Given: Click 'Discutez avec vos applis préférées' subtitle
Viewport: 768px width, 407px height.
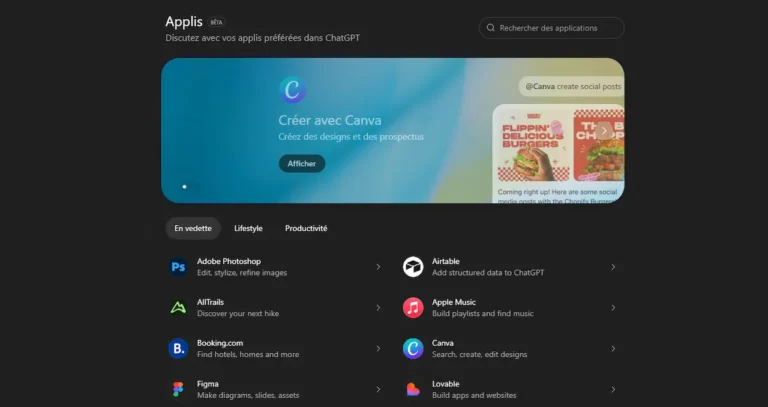Looking at the screenshot, I should (263, 38).
